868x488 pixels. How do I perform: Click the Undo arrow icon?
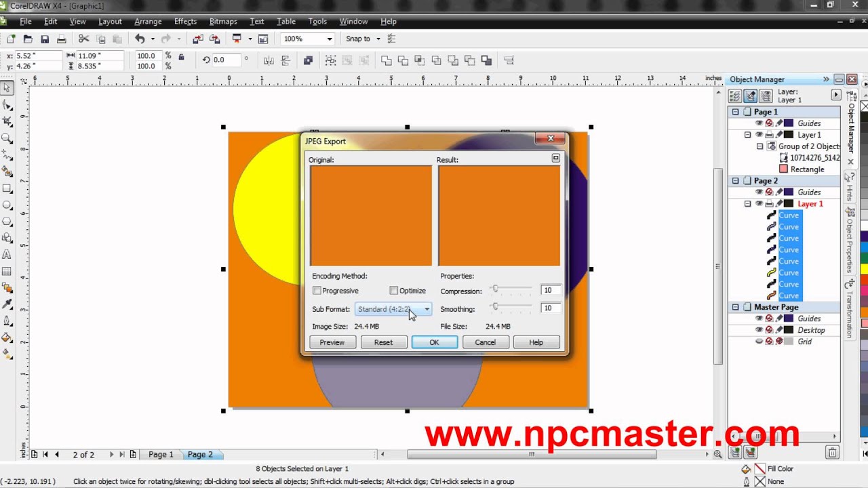pos(140,39)
